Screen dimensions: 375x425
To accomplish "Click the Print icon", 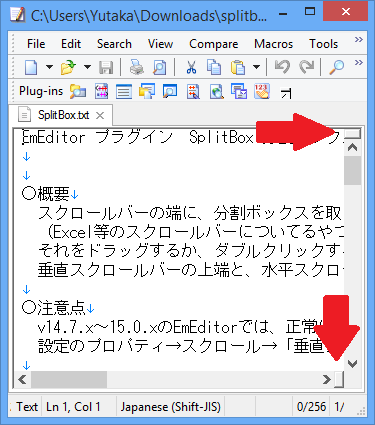I will click(x=136, y=67).
